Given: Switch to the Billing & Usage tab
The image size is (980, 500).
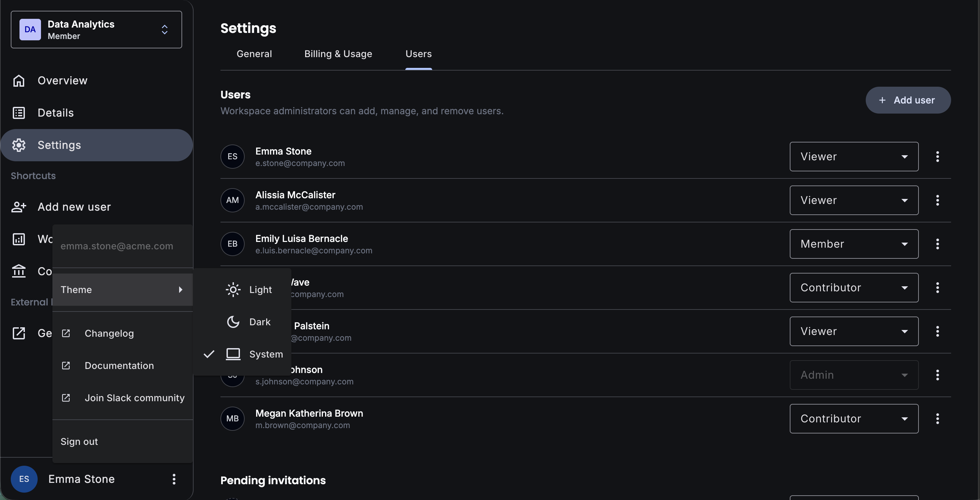Looking at the screenshot, I should [x=338, y=54].
